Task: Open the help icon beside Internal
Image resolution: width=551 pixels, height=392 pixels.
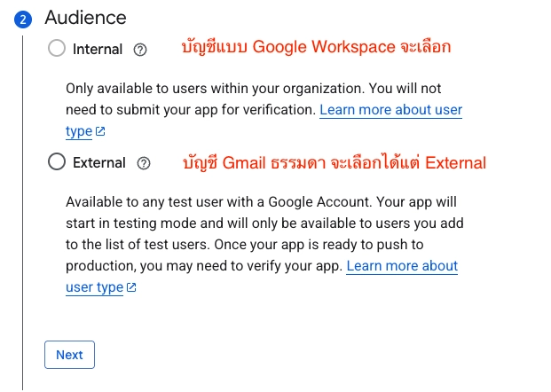Action: pos(140,50)
